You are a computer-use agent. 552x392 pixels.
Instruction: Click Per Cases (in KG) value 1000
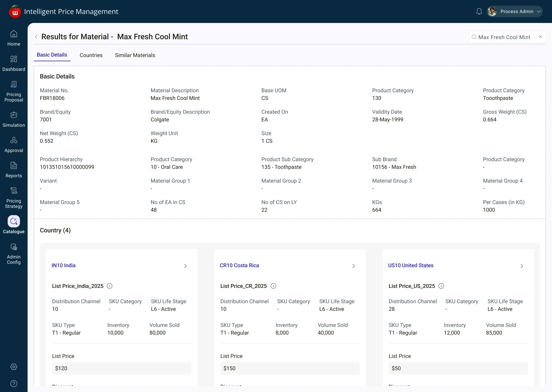point(489,210)
